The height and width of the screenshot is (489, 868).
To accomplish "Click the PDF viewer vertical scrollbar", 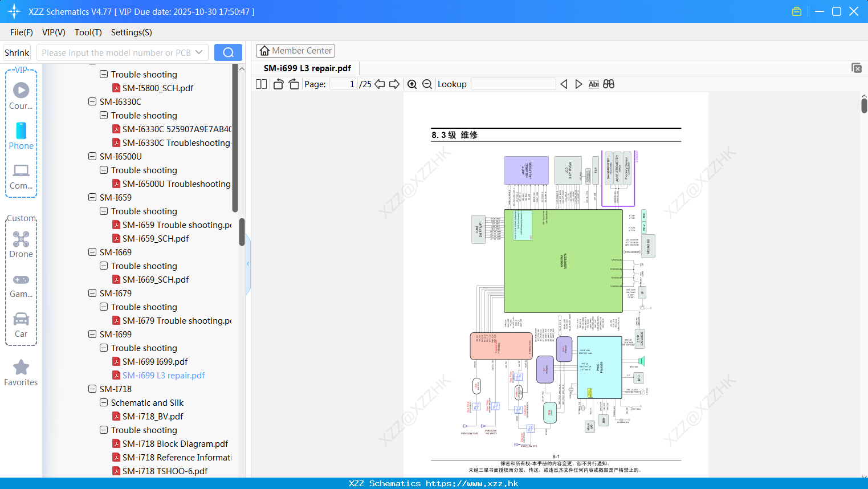I will [x=864, y=106].
